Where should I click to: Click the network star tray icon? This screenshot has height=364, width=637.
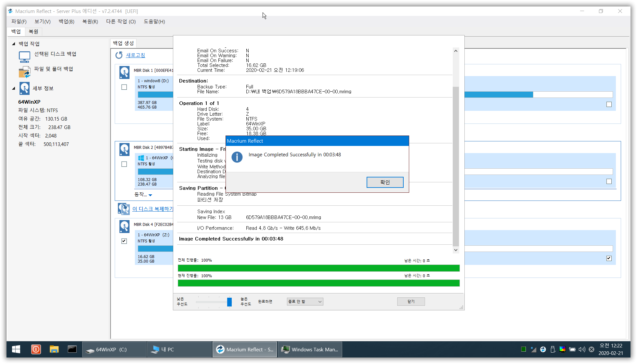(x=533, y=349)
